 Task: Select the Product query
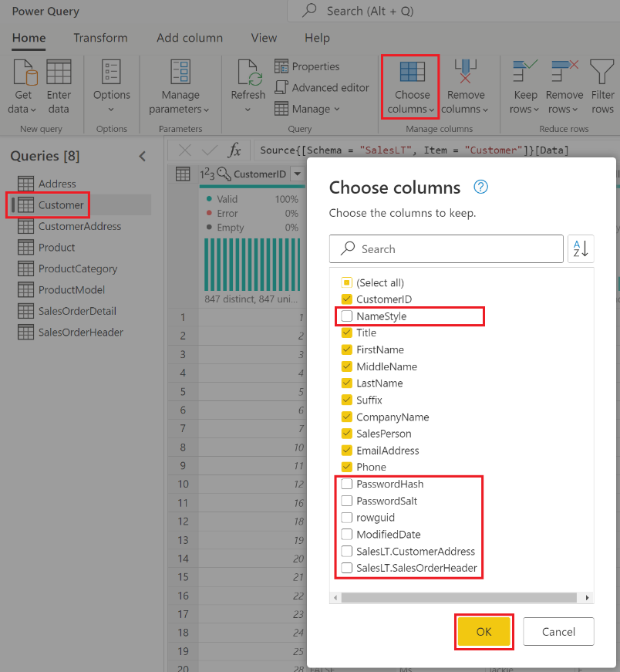(57, 247)
